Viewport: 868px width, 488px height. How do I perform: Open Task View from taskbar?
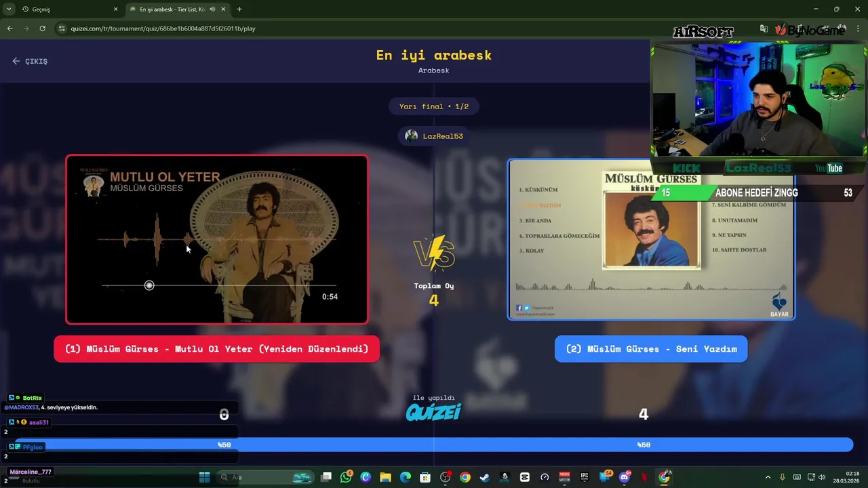(x=326, y=477)
